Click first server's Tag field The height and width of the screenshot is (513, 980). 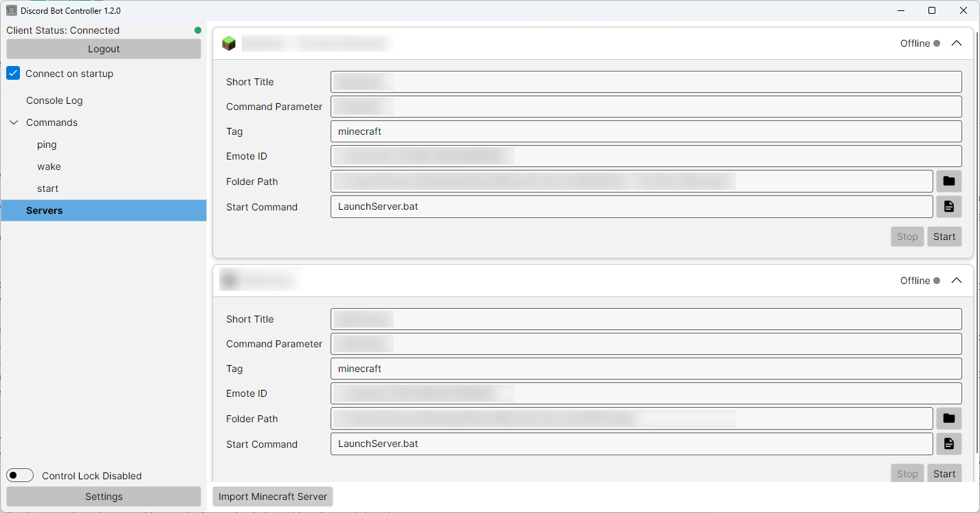pyautogui.click(x=646, y=131)
